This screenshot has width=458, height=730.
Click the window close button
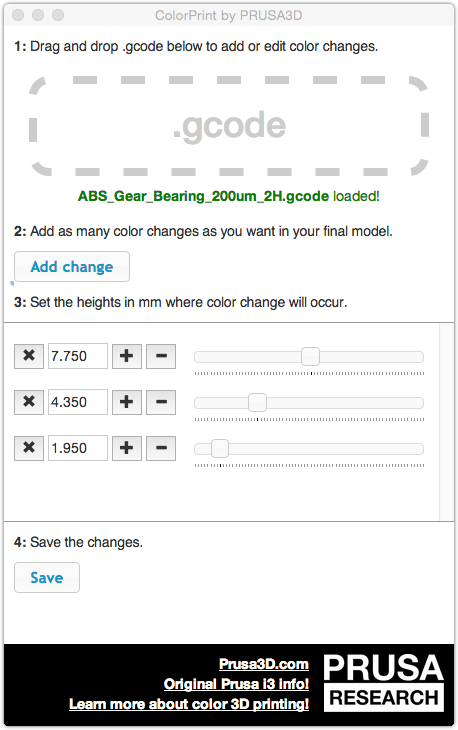click(x=18, y=15)
